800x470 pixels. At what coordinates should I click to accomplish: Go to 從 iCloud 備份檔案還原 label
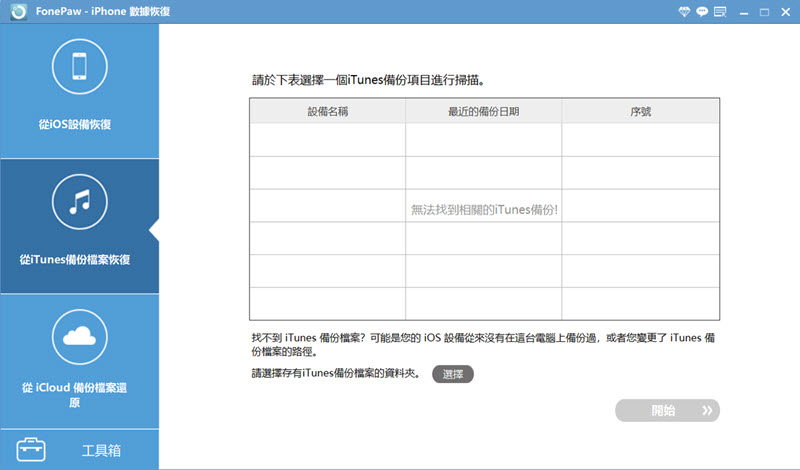[x=79, y=393]
